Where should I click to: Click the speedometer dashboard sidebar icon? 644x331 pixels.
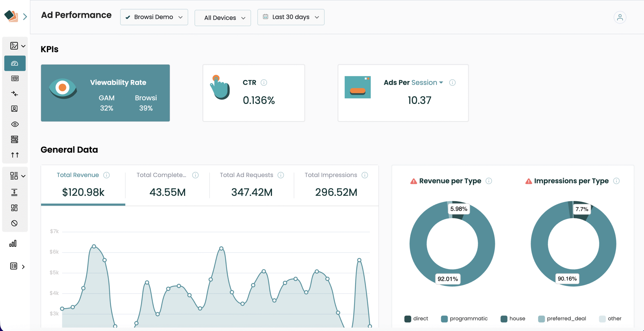tap(15, 63)
